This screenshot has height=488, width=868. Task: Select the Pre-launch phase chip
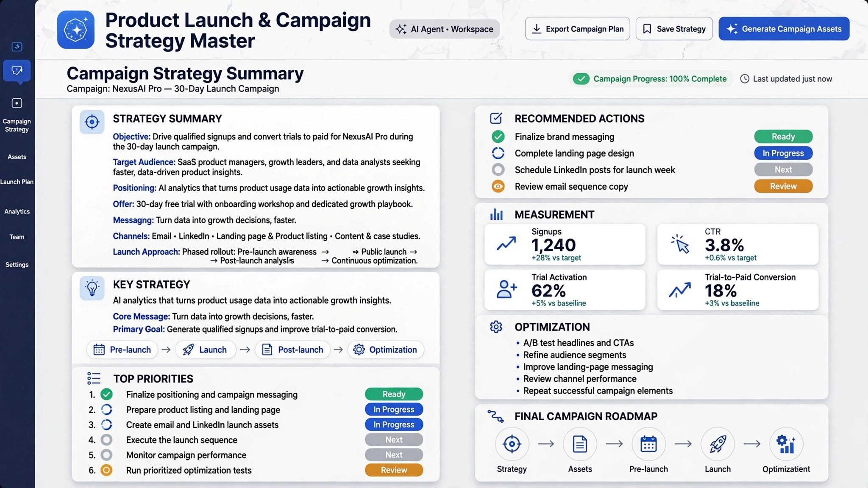click(x=122, y=349)
